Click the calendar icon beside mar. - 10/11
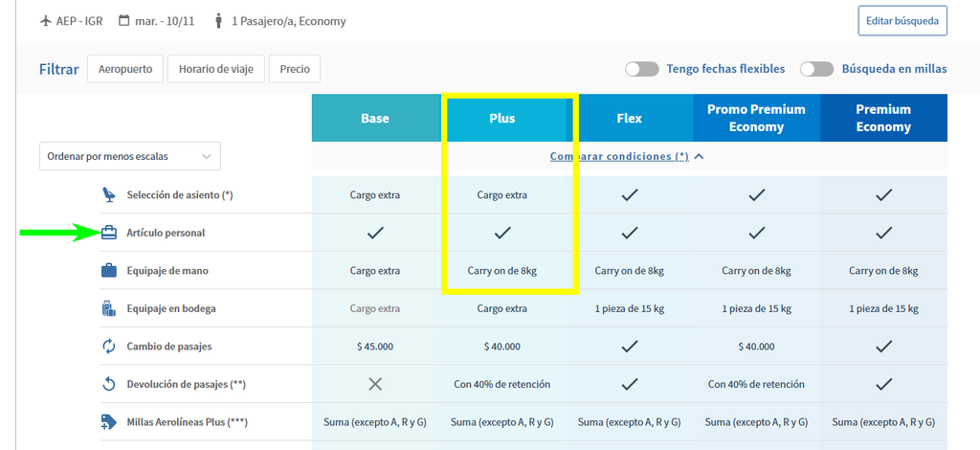Viewport: 980px width, 450px height. pyautogui.click(x=123, y=21)
